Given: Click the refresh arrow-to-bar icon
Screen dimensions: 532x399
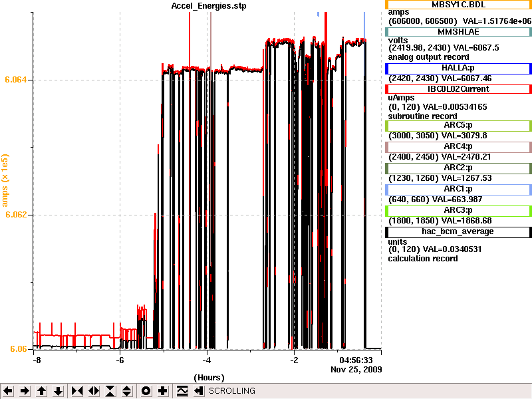Looking at the screenshot, I should coord(199,391).
